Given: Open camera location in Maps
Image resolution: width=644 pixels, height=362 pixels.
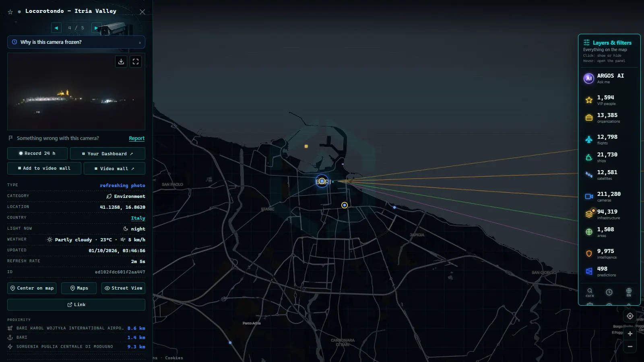Looking at the screenshot, I should (79, 288).
